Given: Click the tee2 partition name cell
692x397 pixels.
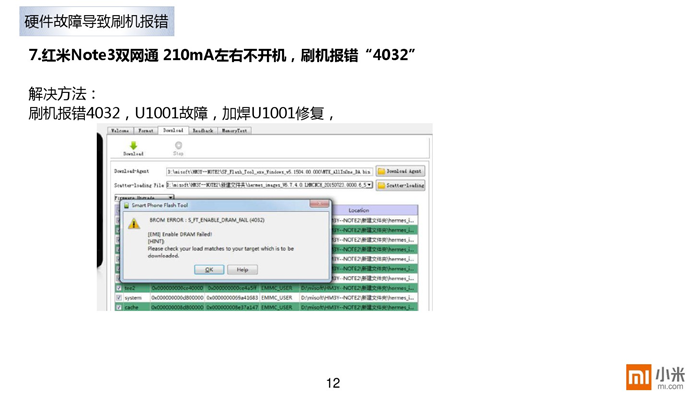Looking at the screenshot, I should point(136,288).
